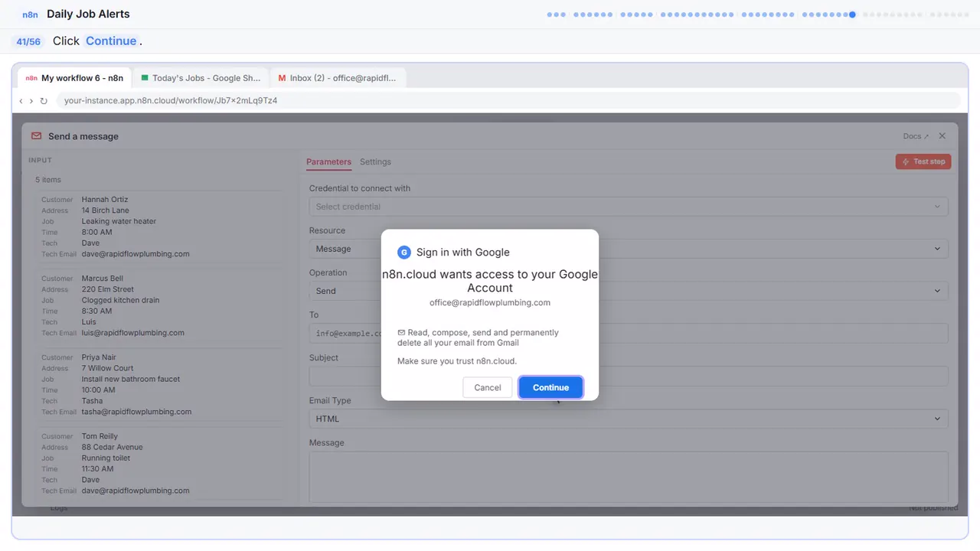Click the 41/56 step counter badge
Image resolution: width=980 pixels, height=551 pixels.
tap(28, 41)
